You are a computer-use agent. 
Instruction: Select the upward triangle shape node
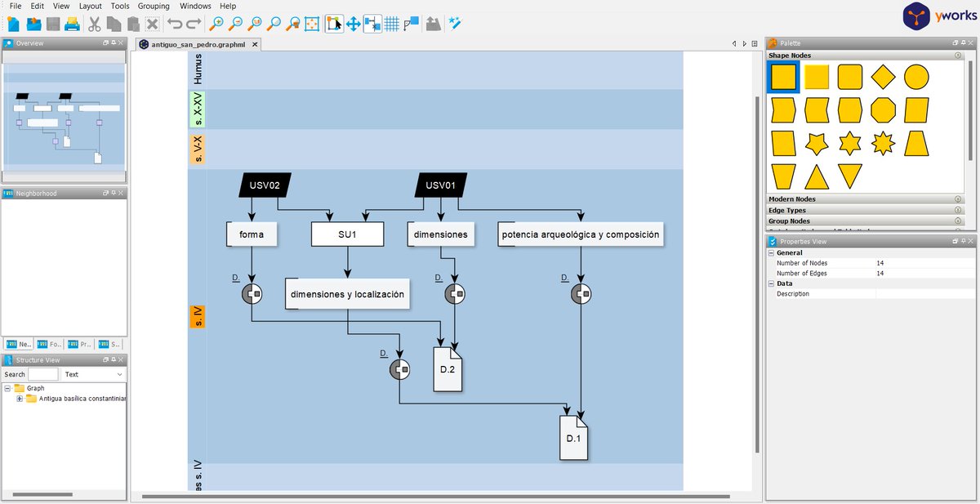coord(817,176)
